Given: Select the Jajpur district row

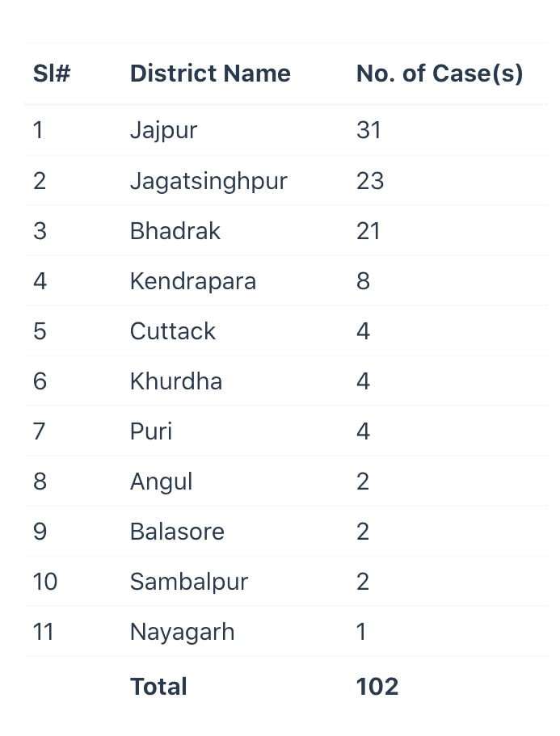Looking at the screenshot, I should pos(163,130).
